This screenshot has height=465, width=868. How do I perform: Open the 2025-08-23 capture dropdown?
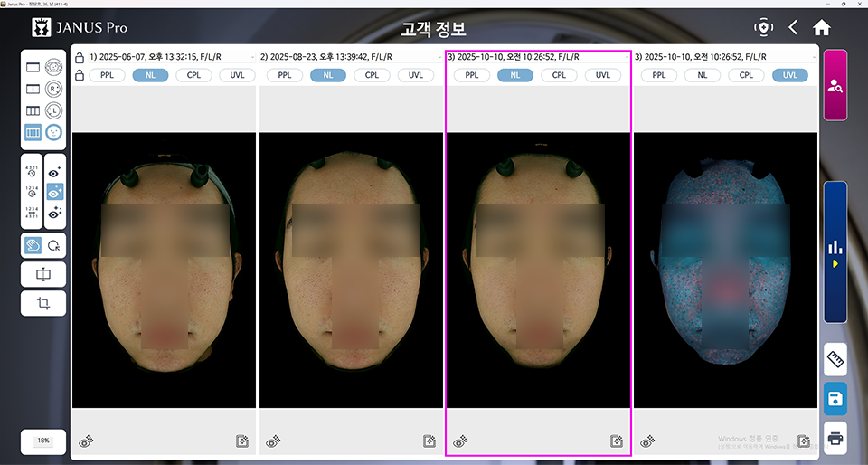(x=351, y=57)
